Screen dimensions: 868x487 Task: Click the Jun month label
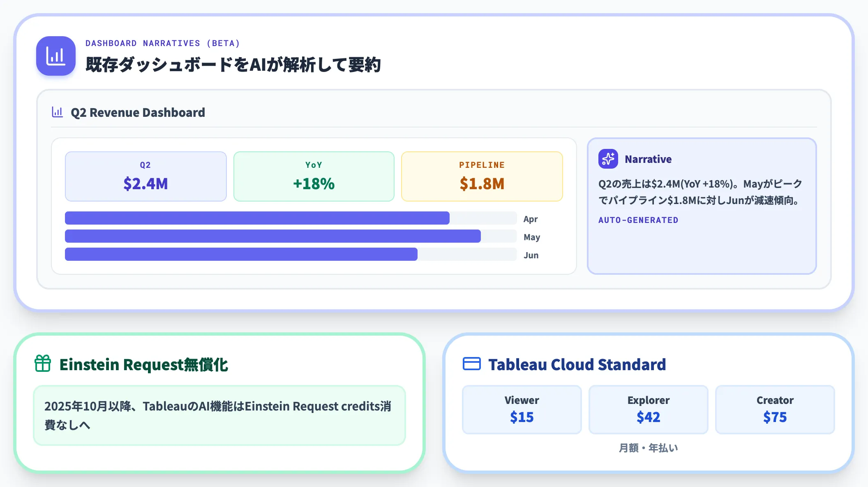tap(531, 255)
